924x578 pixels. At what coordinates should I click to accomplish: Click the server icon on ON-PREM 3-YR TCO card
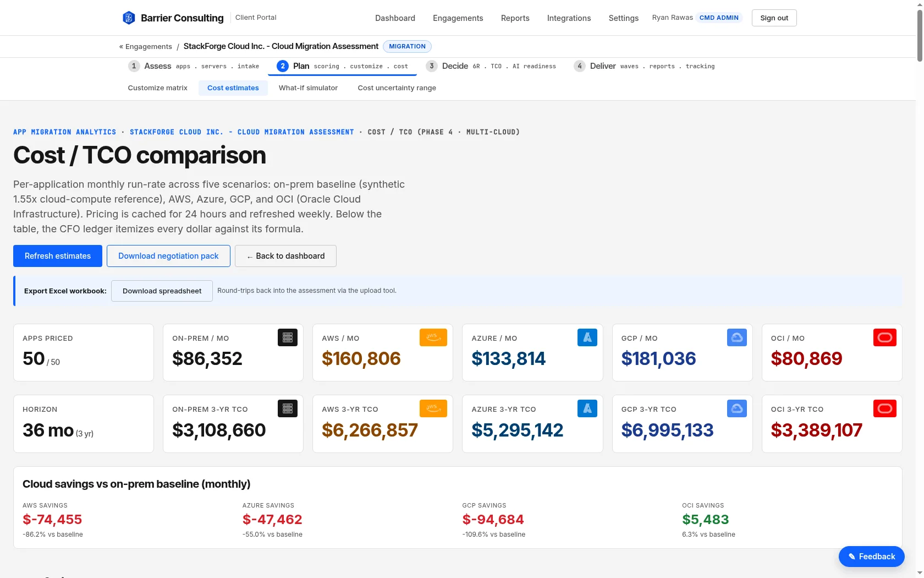pos(288,408)
